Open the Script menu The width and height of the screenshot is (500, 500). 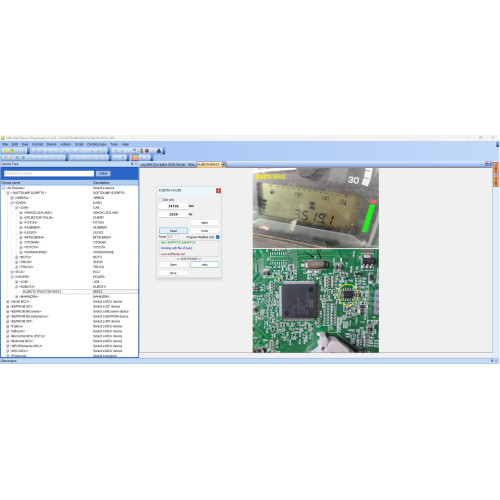[79, 144]
